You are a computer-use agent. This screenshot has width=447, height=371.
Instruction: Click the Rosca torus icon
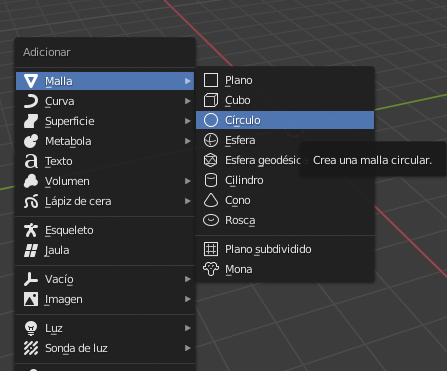click(211, 220)
